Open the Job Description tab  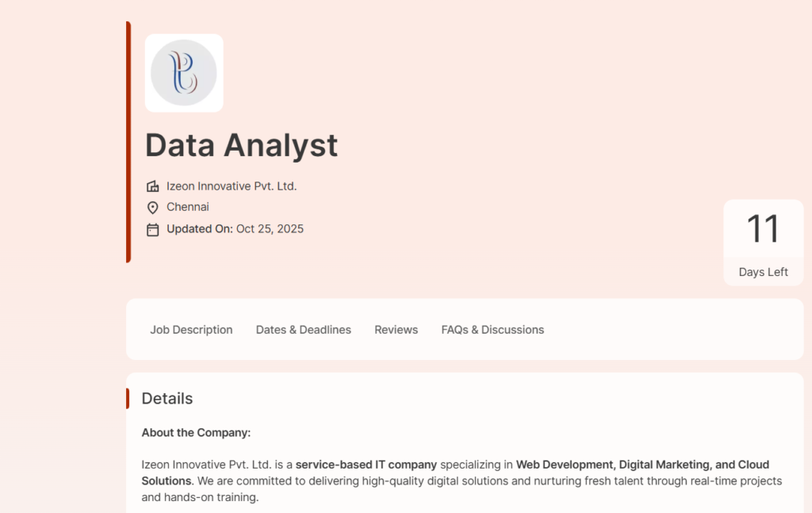pyautogui.click(x=191, y=330)
